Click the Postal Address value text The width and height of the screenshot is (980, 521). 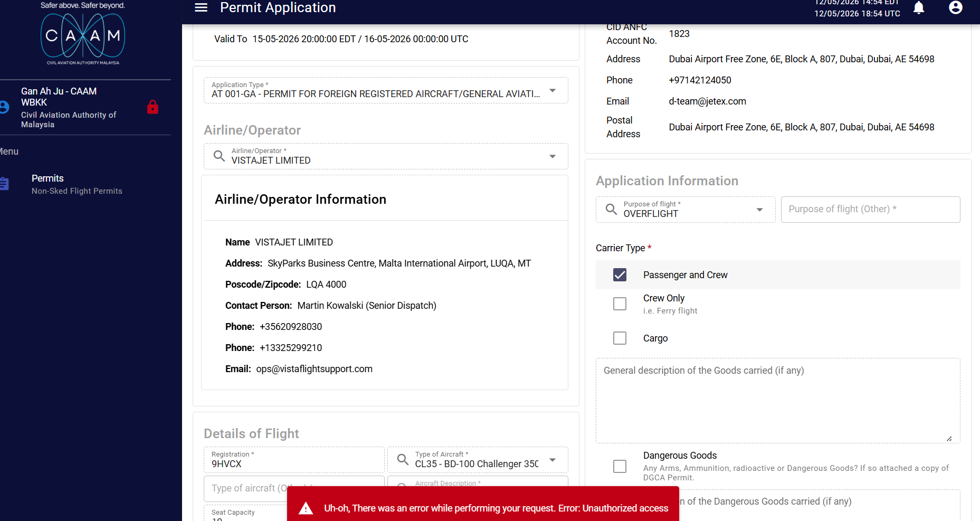point(802,127)
